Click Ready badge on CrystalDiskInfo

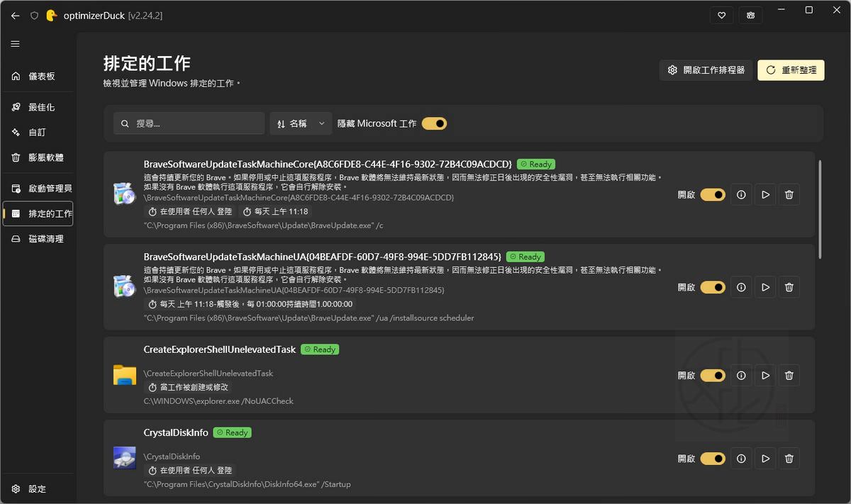click(233, 432)
